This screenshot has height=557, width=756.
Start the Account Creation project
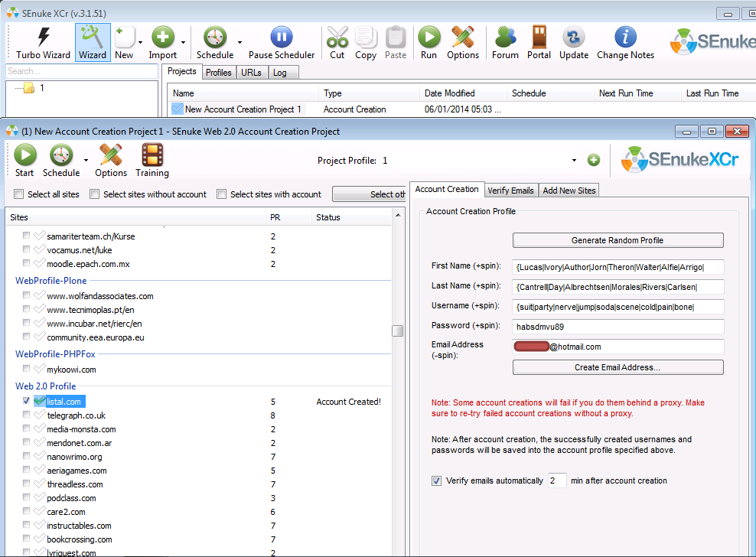(24, 161)
